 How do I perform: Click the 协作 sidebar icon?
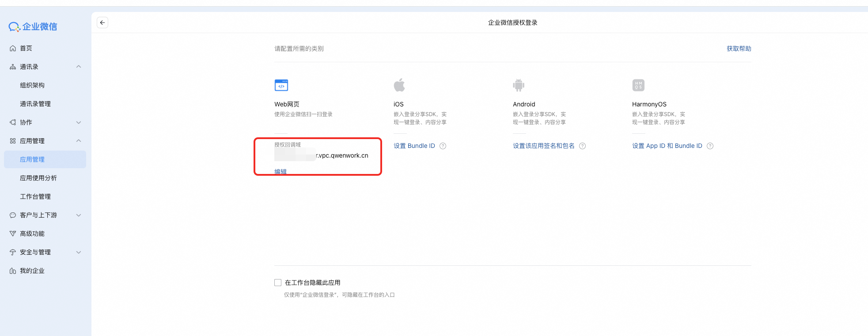click(x=13, y=122)
